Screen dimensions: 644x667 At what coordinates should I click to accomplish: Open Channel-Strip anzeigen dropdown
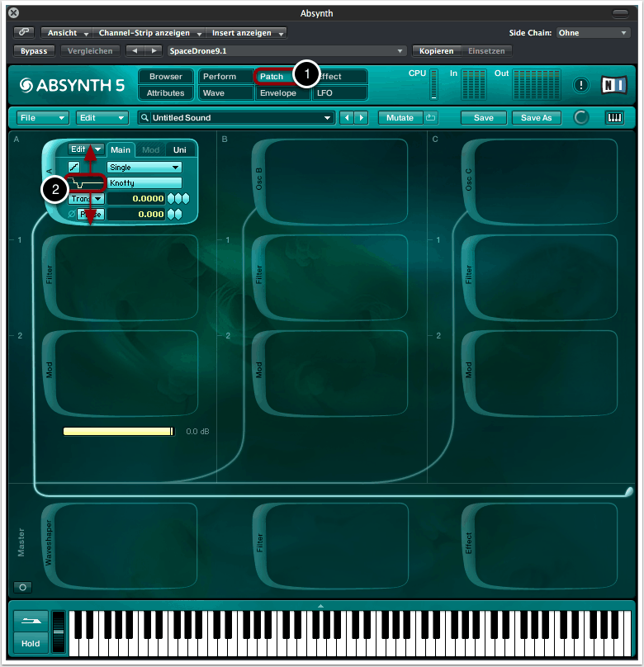point(149,33)
